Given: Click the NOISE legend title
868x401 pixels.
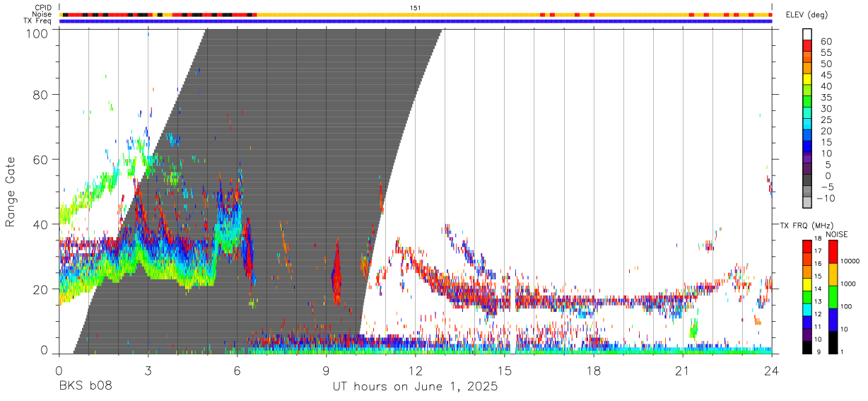Looking at the screenshot, I should pos(837,234).
